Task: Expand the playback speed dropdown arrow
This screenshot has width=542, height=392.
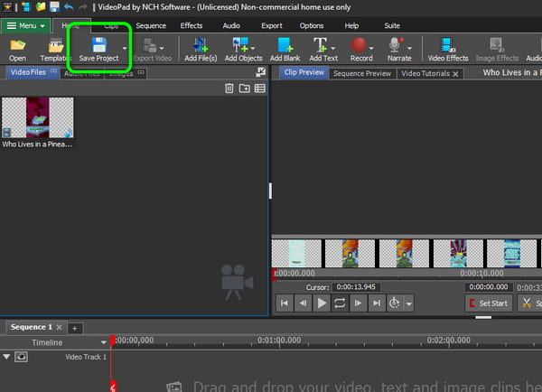Action: [x=409, y=303]
